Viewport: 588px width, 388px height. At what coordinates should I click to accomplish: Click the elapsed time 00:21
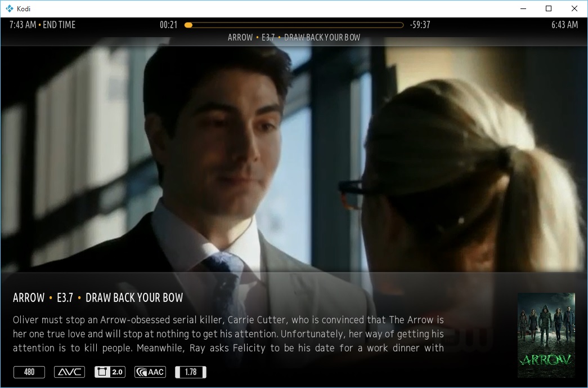(168, 25)
